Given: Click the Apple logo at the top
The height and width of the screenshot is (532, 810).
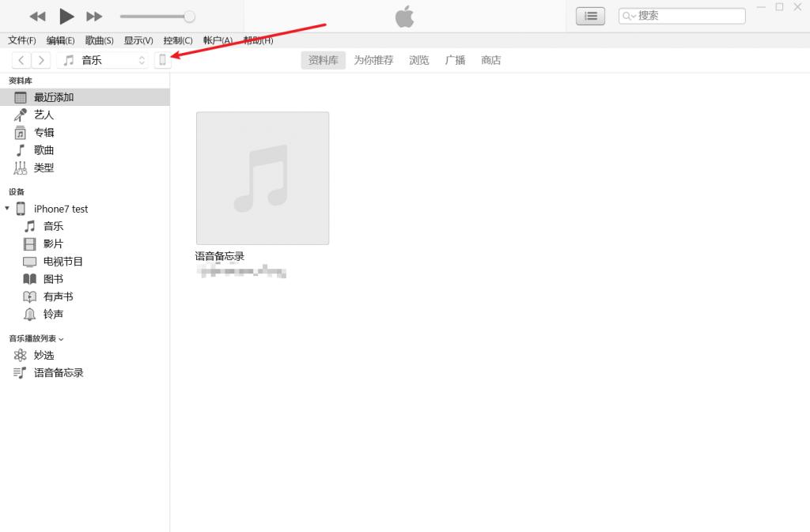Looking at the screenshot, I should tap(403, 16).
